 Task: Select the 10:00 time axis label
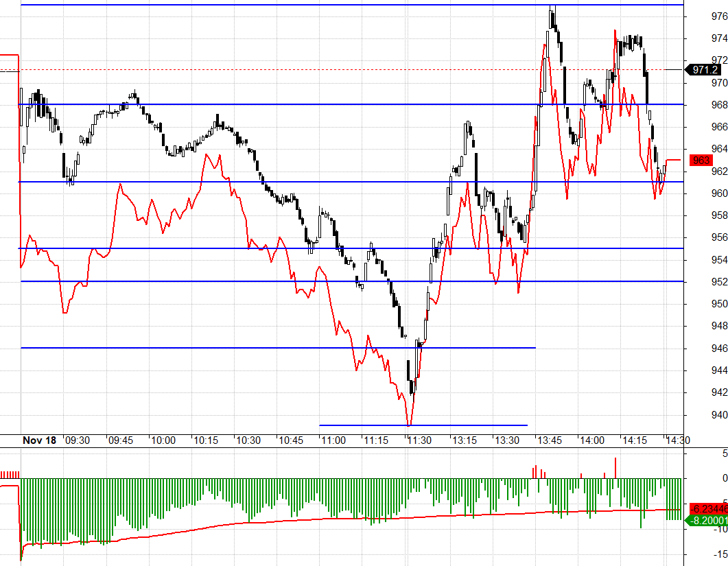click(x=163, y=440)
